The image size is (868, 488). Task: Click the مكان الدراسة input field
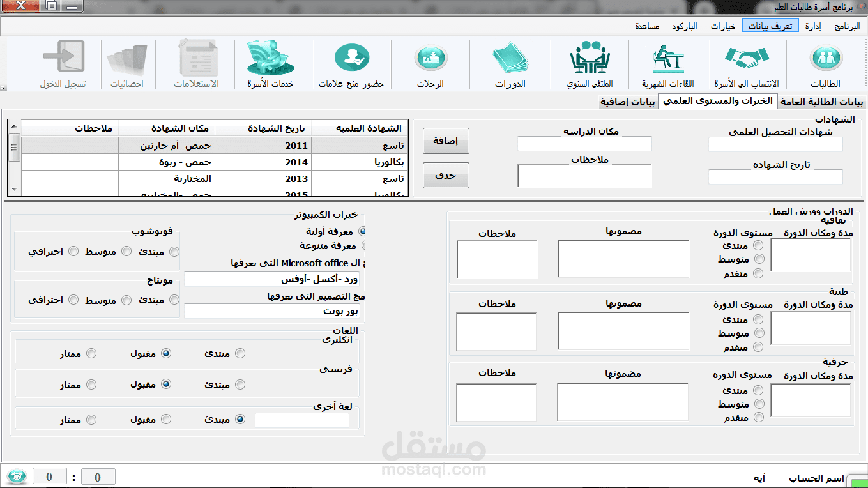click(584, 144)
